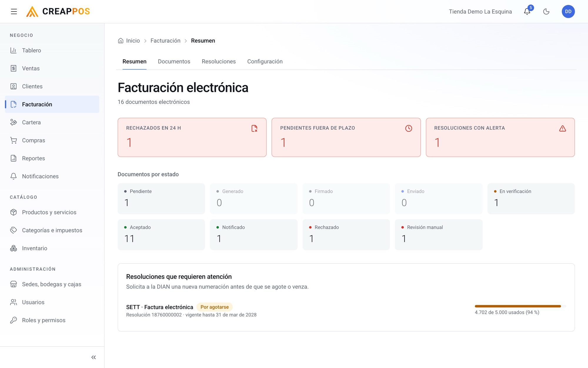Open the Configuración tab
Image resolution: width=588 pixels, height=368 pixels.
(265, 62)
